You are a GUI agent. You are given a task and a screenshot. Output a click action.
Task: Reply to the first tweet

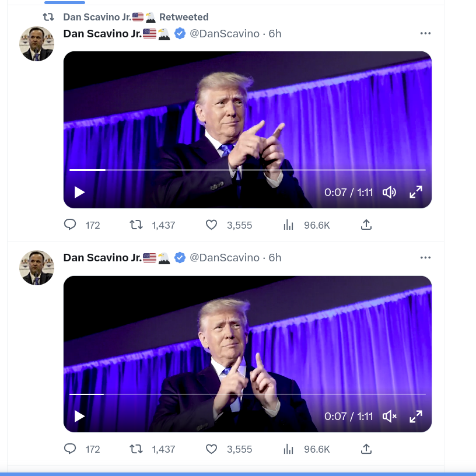(70, 225)
